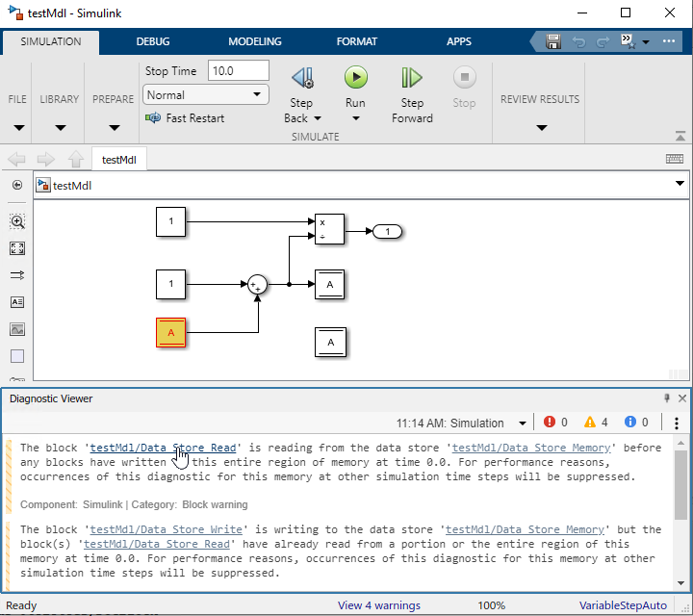Save the model with the floppy disk icon
The image size is (693, 616).
(x=553, y=42)
